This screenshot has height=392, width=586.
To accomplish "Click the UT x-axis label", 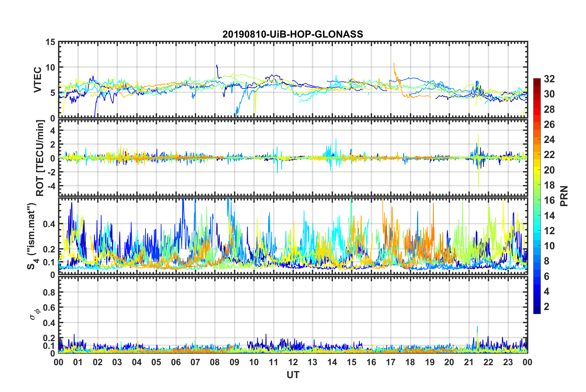I will coord(293,375).
